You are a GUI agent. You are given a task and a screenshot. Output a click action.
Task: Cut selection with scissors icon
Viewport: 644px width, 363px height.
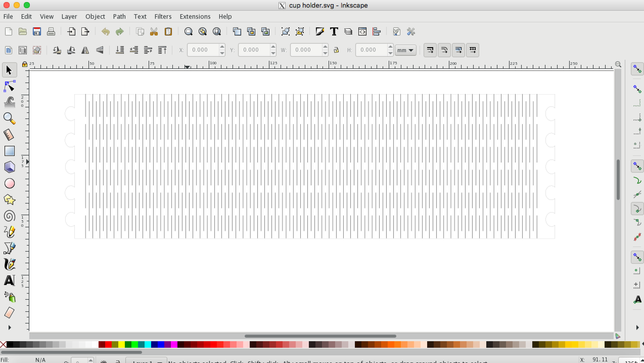tap(154, 31)
